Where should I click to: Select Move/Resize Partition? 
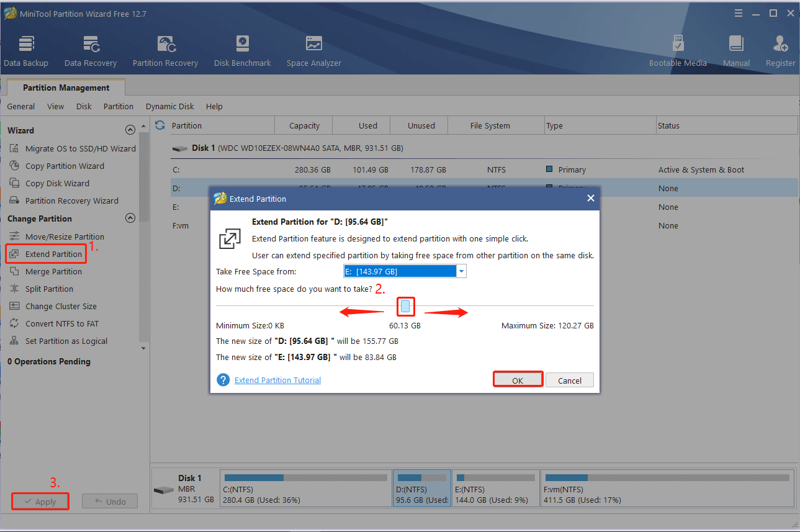57,237
